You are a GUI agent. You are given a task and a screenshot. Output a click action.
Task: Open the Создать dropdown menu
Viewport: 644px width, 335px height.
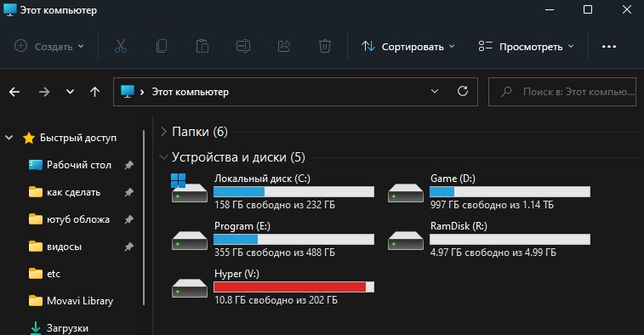pos(49,47)
